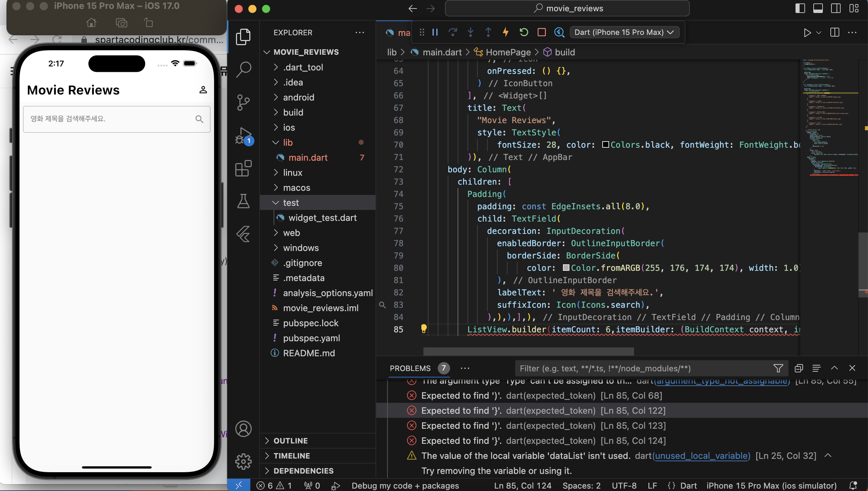This screenshot has height=491, width=868.
Task: Open the run button dropdown arrow
Action: (819, 32)
